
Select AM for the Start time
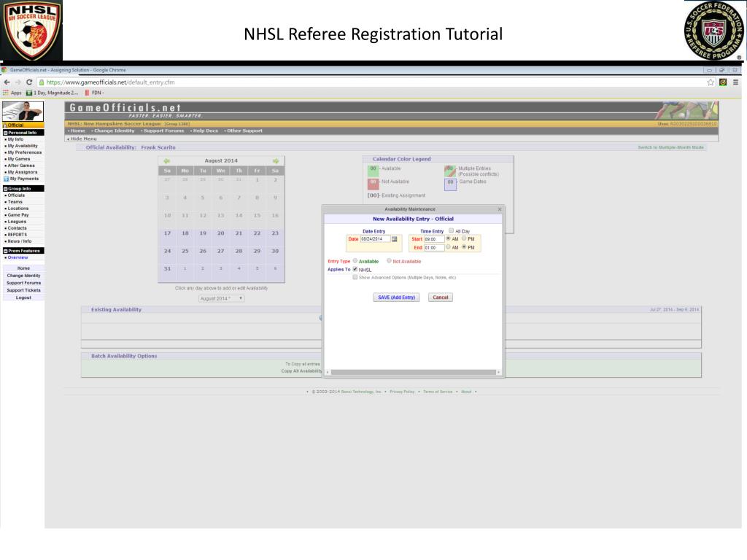point(449,238)
